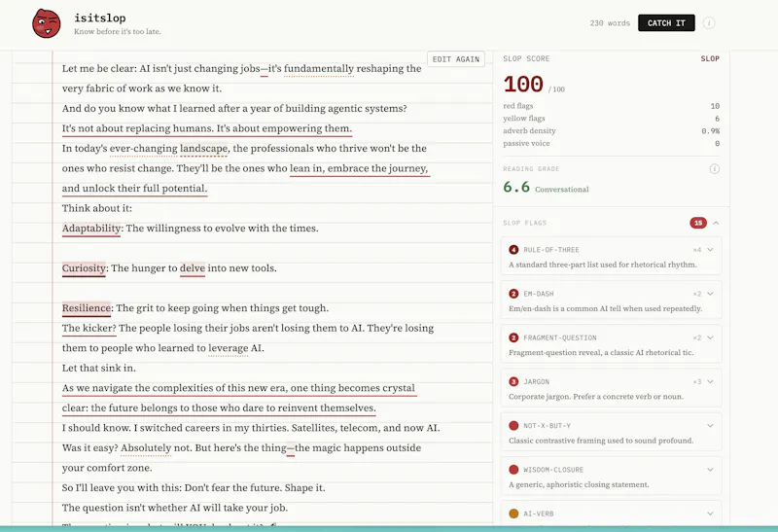Viewport: 778px width, 532px height.
Task: Click the highlighted word Curiosity
Action: pos(84,268)
